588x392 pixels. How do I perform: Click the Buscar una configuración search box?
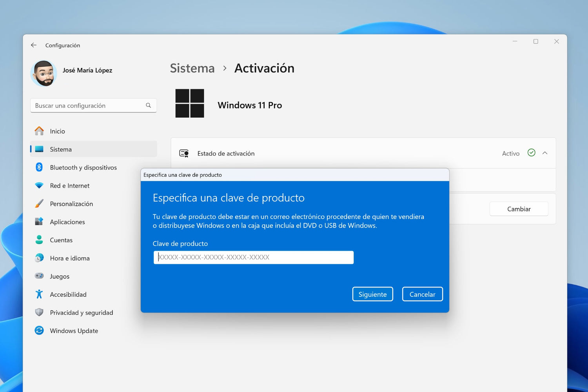88,105
